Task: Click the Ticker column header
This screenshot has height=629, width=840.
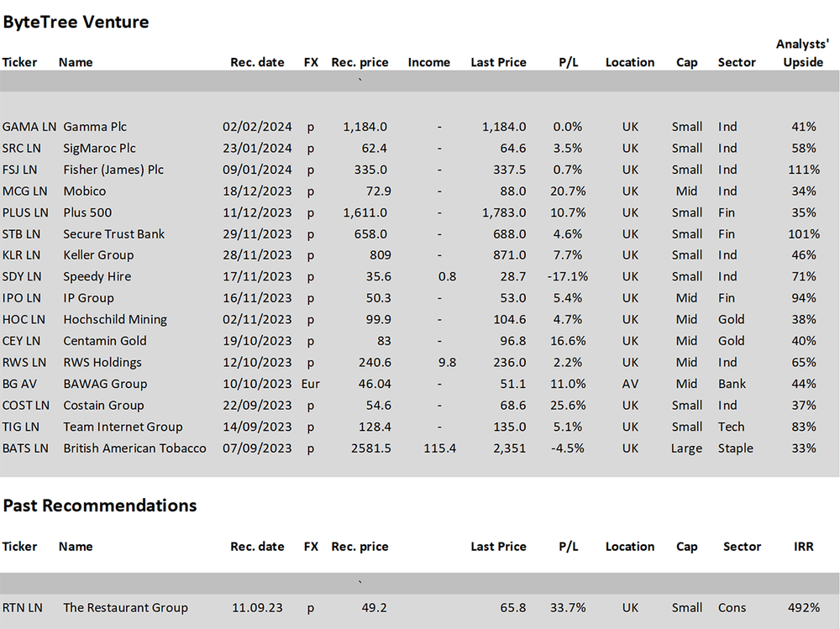Action: [x=19, y=61]
